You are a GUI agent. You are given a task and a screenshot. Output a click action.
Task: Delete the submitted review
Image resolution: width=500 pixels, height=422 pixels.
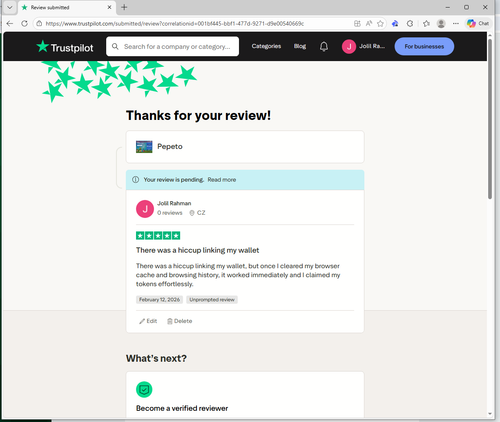click(x=179, y=321)
